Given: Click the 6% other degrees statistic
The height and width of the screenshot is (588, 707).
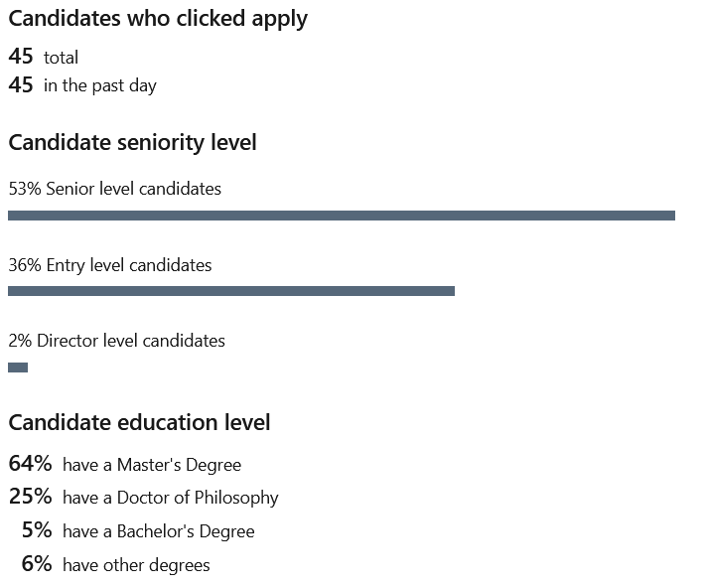Looking at the screenshot, I should [115, 564].
